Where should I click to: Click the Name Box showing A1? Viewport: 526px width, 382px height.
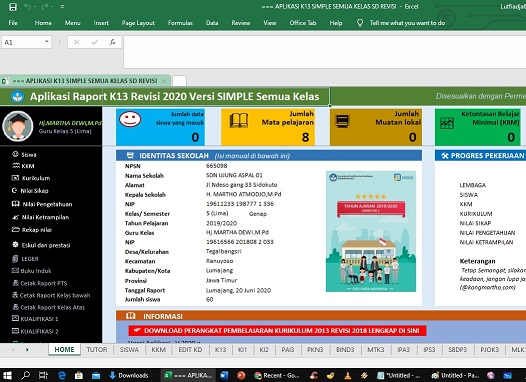pos(23,42)
